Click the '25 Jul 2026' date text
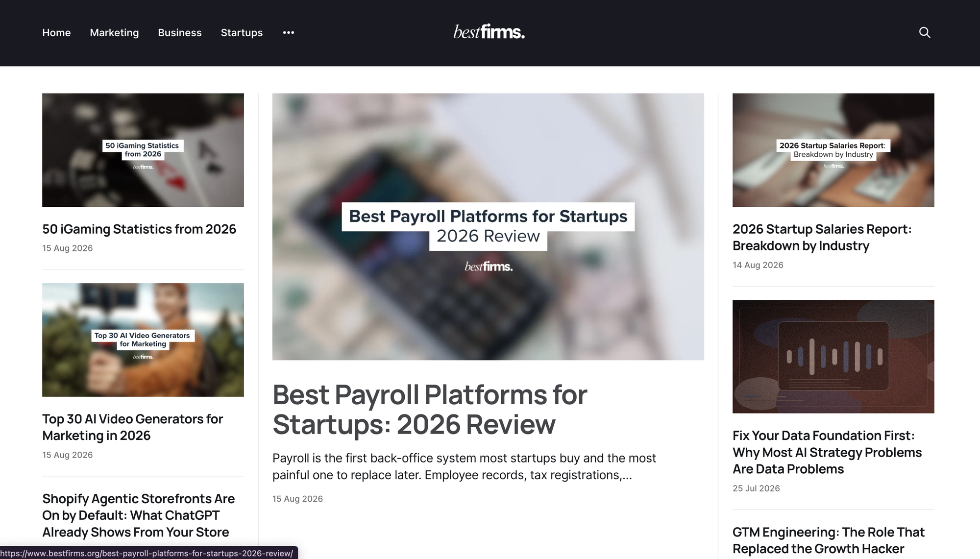Viewport: 980px width, 559px height. coord(756,488)
